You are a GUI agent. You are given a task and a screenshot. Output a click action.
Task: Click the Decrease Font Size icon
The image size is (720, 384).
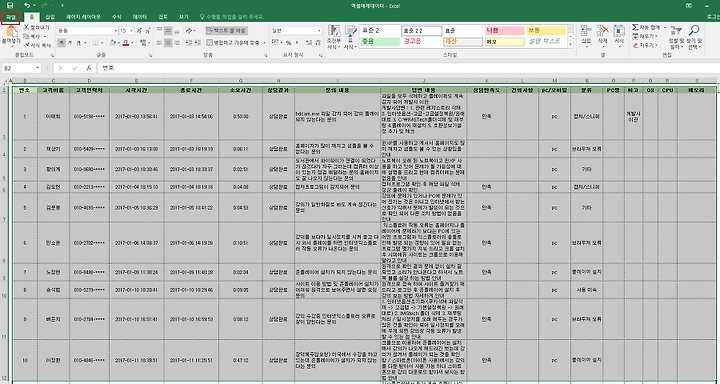[149, 31]
